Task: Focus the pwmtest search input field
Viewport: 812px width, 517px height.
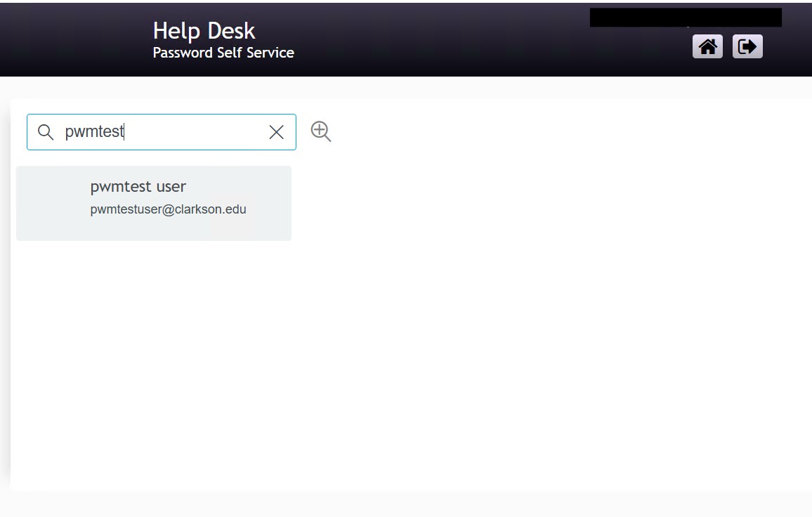Action: point(162,132)
